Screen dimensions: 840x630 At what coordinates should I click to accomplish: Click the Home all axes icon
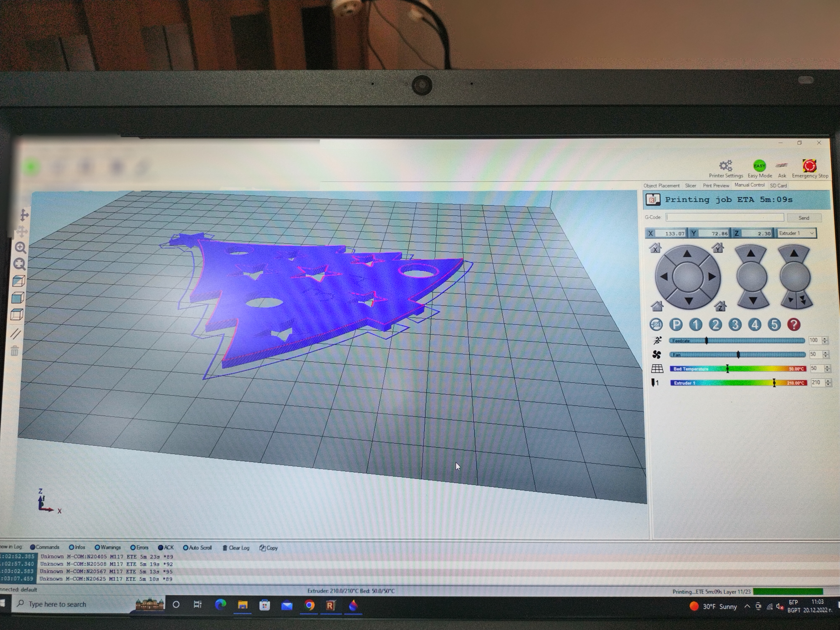[x=657, y=306]
